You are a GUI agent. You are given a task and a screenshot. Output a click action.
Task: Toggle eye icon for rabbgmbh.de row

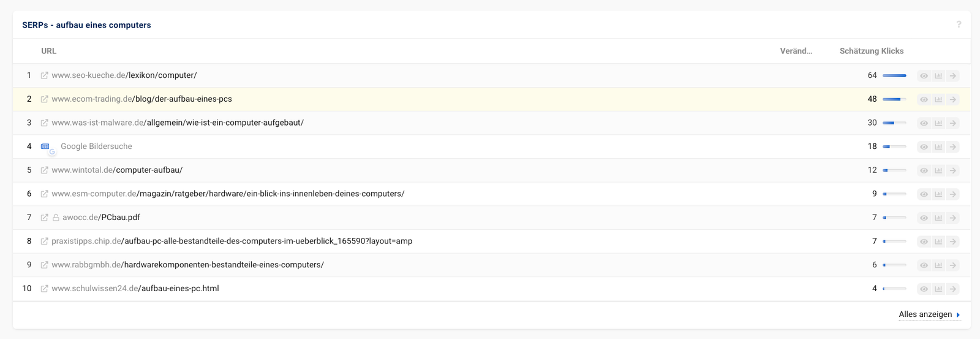pos(924,265)
